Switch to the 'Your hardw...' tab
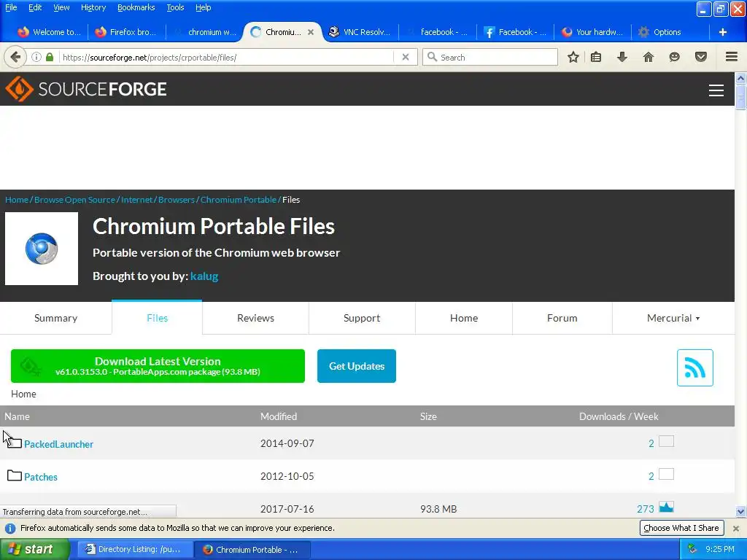747x560 pixels. (x=592, y=32)
